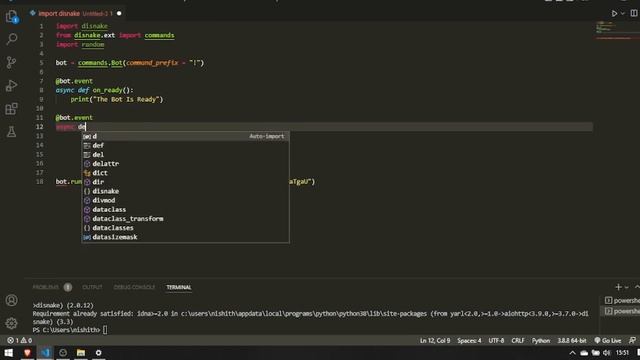
Task: Select 'dir' in the autocomplete popup
Action: coord(185,182)
